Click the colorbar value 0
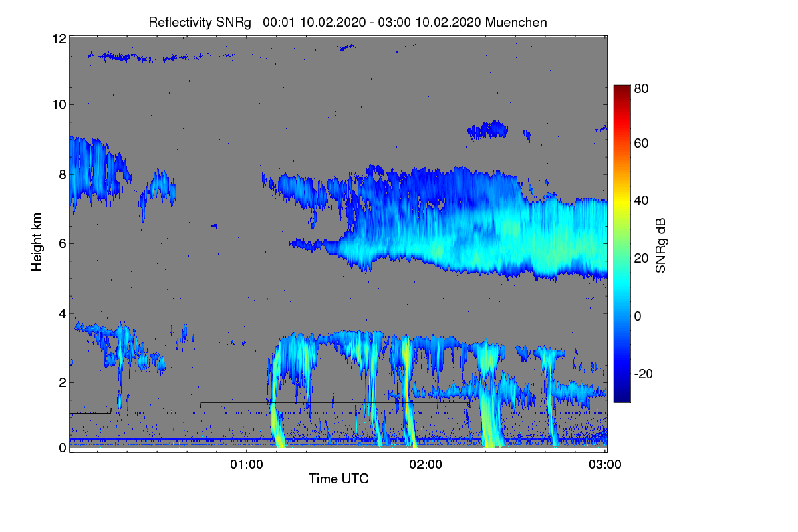Image resolution: width=798 pixels, height=532 pixels. (638, 316)
